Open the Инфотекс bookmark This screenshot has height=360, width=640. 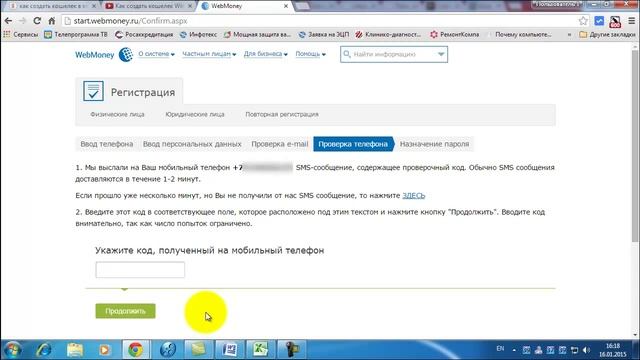pos(198,35)
